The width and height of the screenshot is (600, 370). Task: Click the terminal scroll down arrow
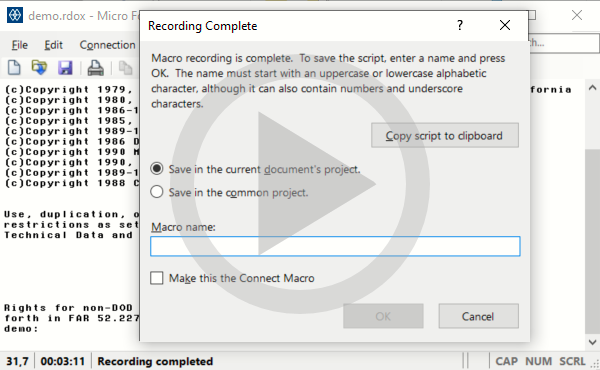(x=592, y=342)
